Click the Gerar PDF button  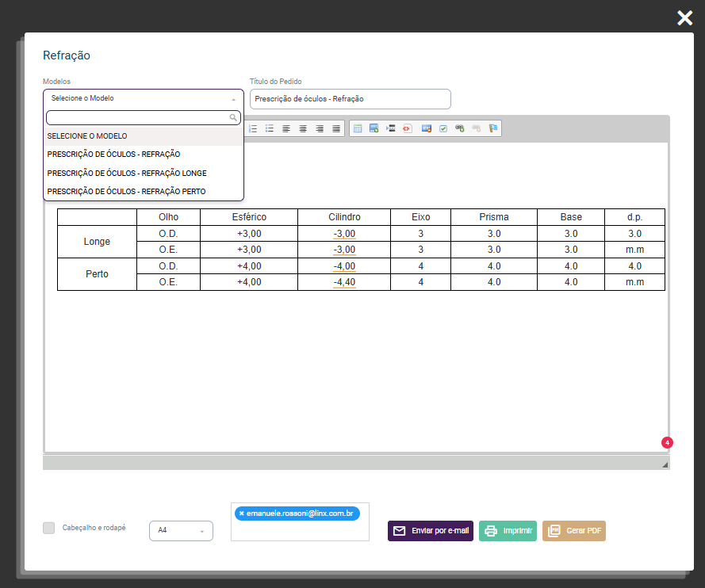[574, 531]
